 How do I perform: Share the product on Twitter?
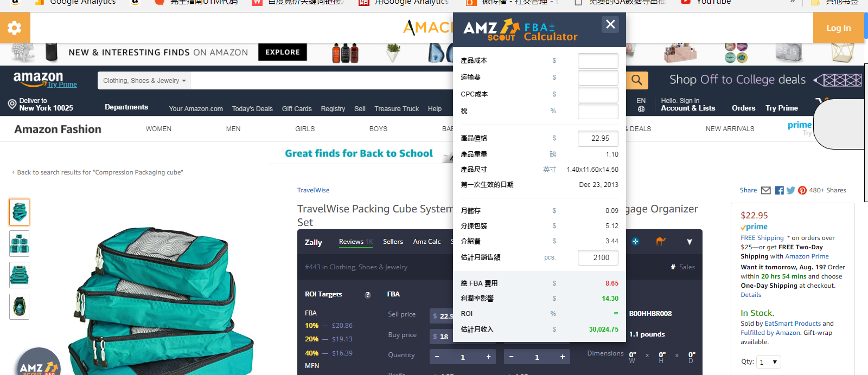(791, 190)
